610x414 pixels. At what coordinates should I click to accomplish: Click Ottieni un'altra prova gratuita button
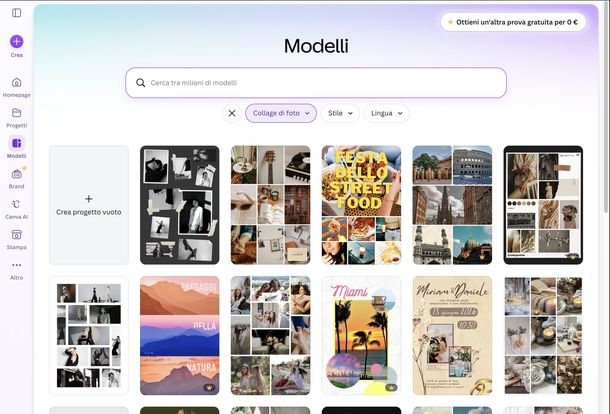(x=513, y=22)
